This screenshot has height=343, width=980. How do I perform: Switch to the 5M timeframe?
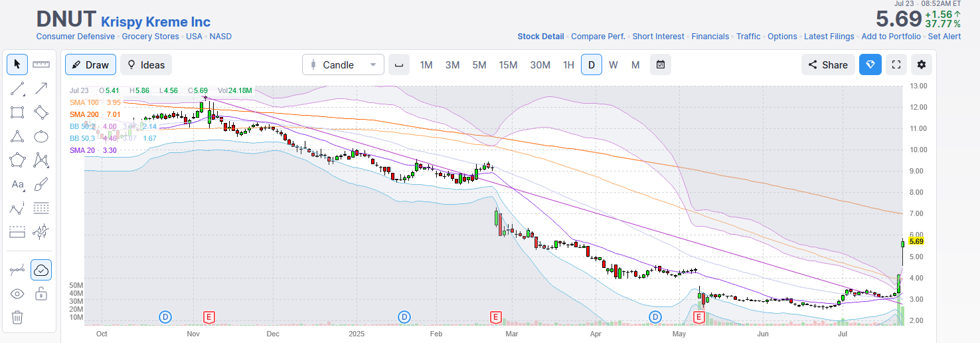479,64
